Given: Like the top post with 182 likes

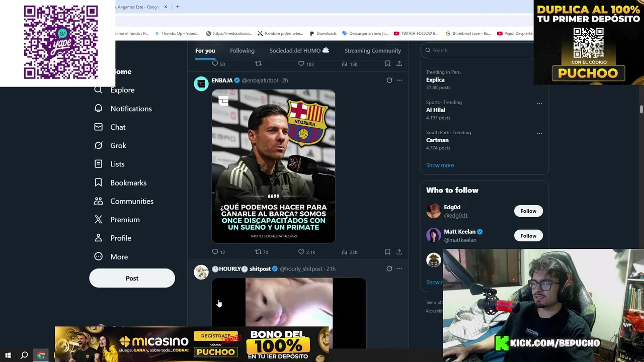Looking at the screenshot, I should click(x=306, y=64).
